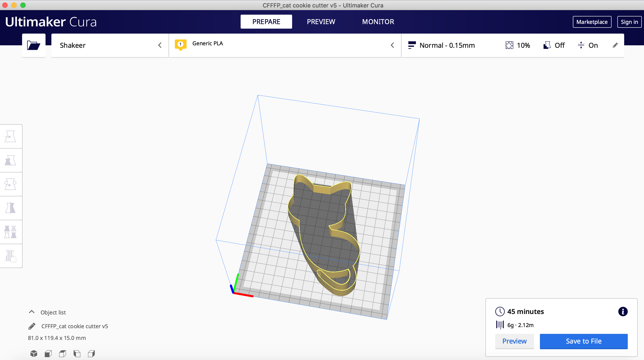
Task: Click the 81.0 x 119.4 x 15.0 mm dimensions text
Action: pyautogui.click(x=57, y=338)
